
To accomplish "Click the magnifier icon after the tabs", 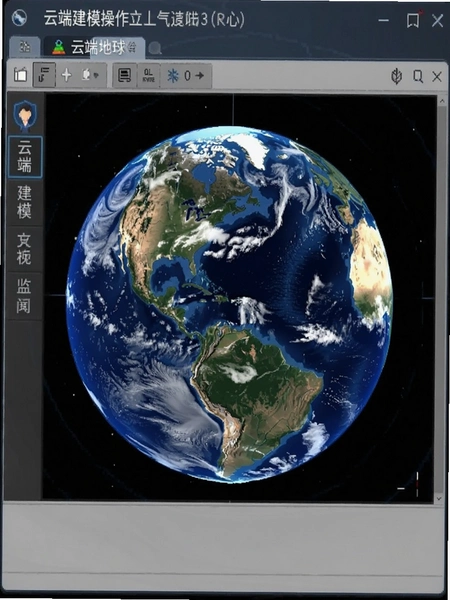I will click(155, 48).
